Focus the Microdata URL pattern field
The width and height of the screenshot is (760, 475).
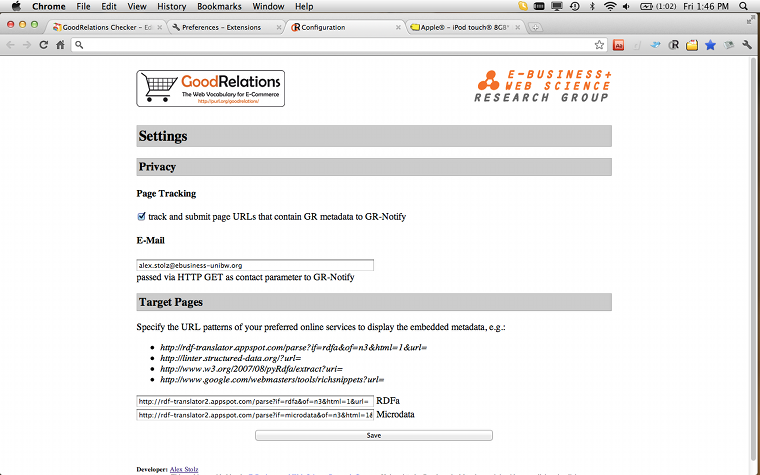click(x=255, y=415)
